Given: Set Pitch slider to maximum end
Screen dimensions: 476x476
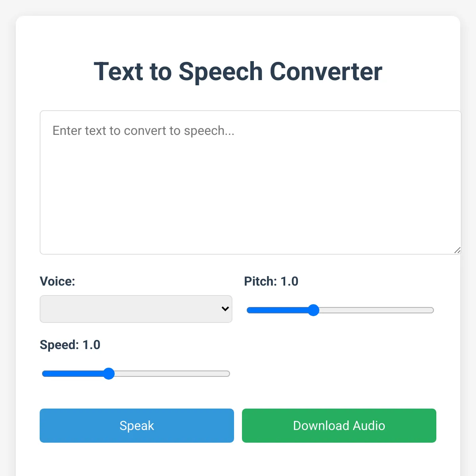Looking at the screenshot, I should click(x=432, y=310).
